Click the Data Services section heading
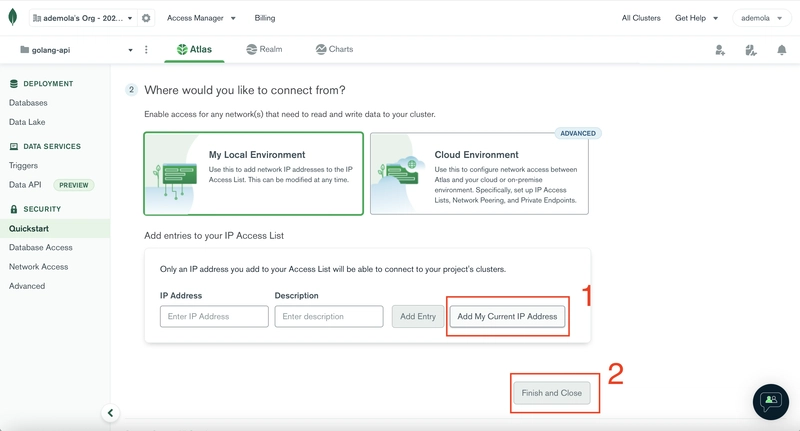This screenshot has height=431, width=800. [52, 146]
